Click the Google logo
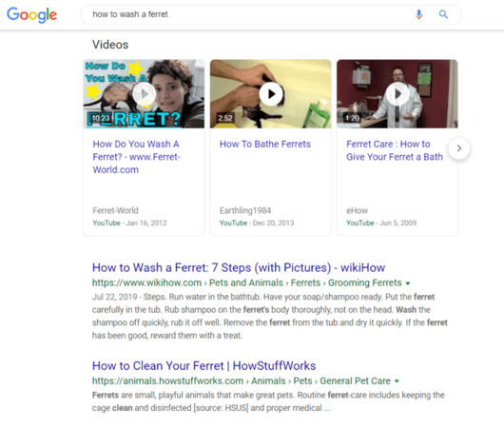 click(31, 15)
